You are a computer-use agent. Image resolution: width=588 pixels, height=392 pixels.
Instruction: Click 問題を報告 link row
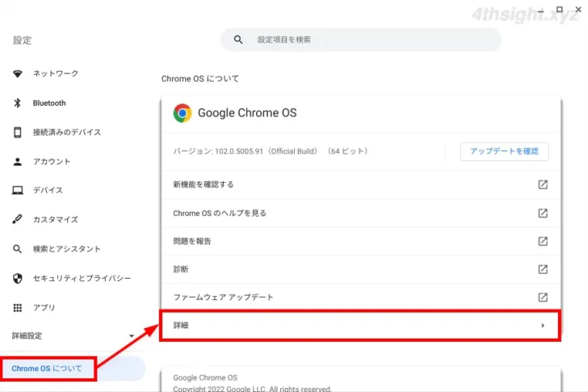tap(361, 241)
